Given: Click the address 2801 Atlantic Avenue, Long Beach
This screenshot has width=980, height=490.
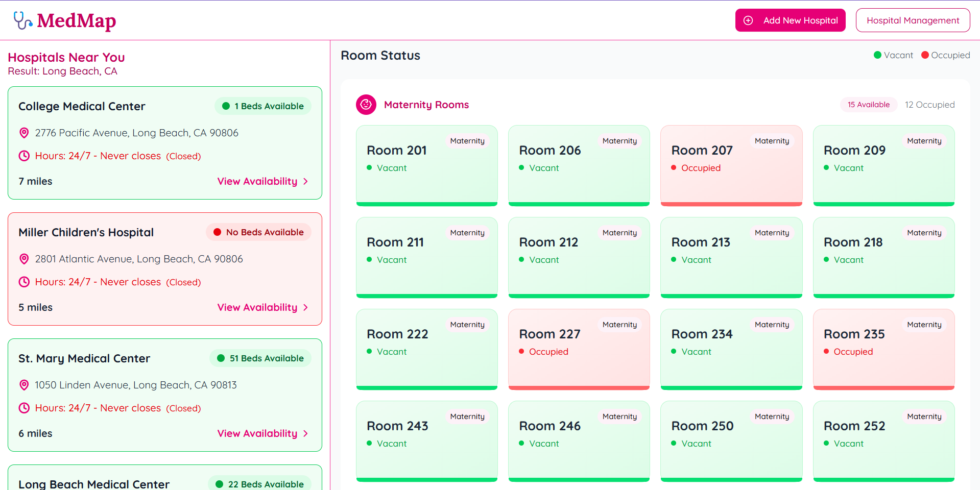Looking at the screenshot, I should tap(139, 259).
